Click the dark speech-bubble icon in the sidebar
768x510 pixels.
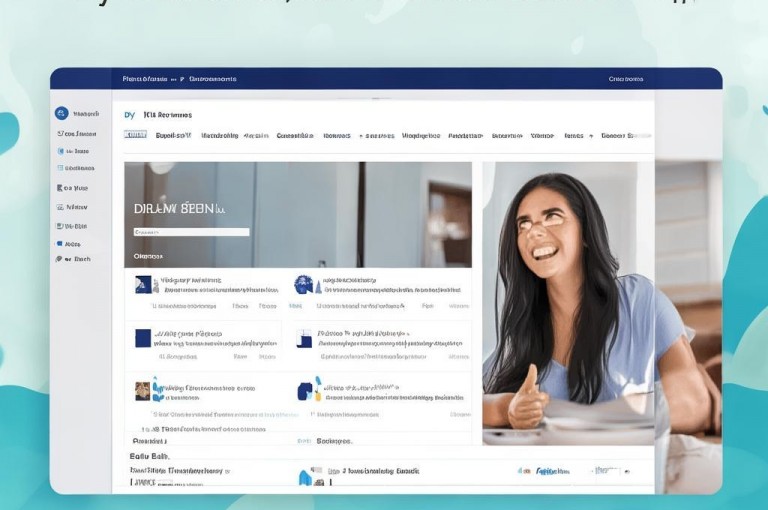pyautogui.click(x=59, y=259)
